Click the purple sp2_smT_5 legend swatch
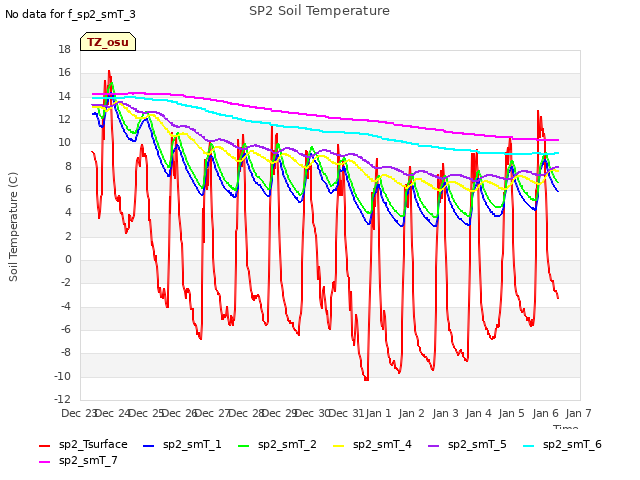Image resolution: width=640 pixels, height=480 pixels. click(433, 445)
